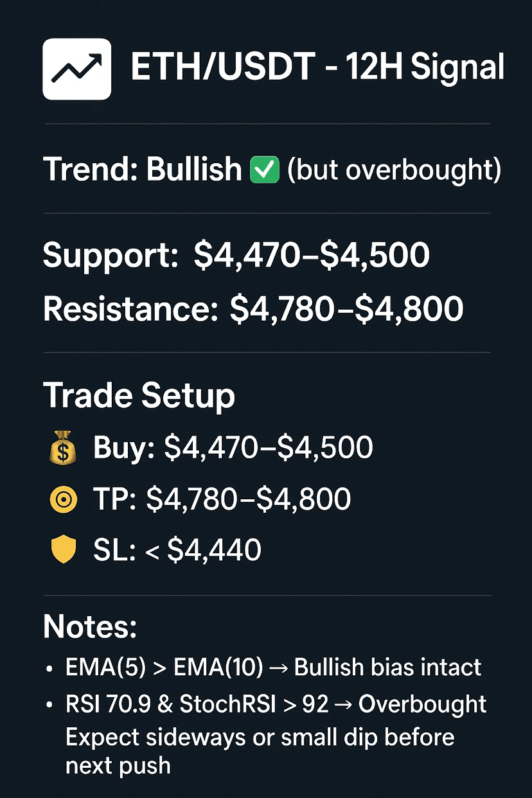Click the word Overbought in the RSI note
532x798 pixels.
coord(422,704)
